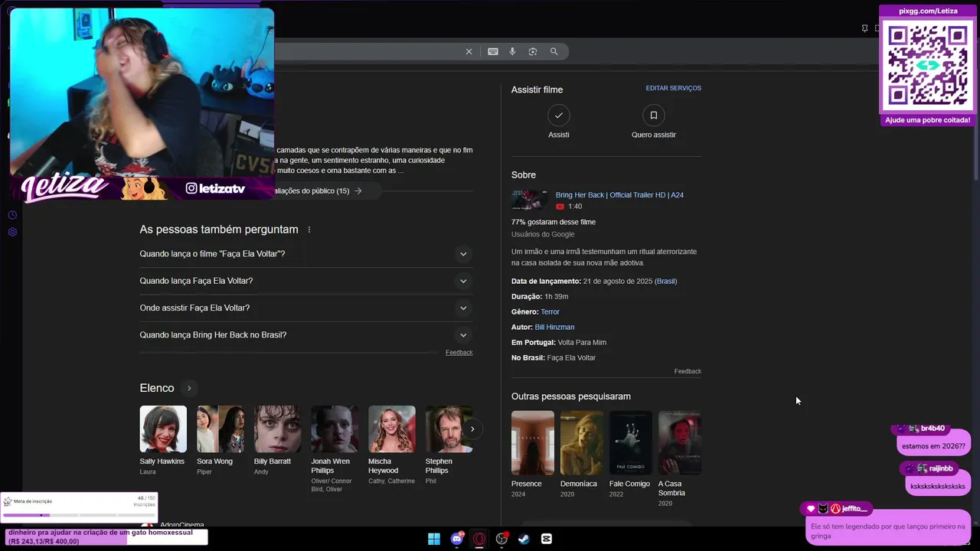The image size is (980, 551).
Task: Open Fale Comigo 2022 movie poster
Action: coord(631,442)
